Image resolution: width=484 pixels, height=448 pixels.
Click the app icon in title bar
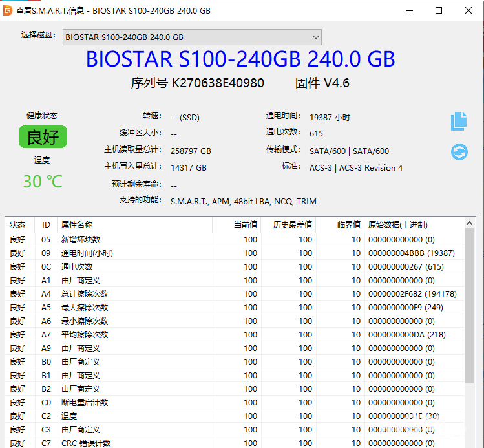coord(8,10)
